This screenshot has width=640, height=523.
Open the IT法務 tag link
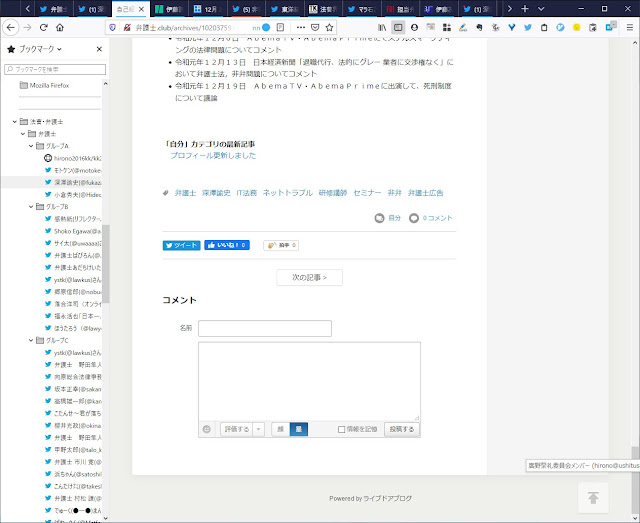click(x=247, y=193)
